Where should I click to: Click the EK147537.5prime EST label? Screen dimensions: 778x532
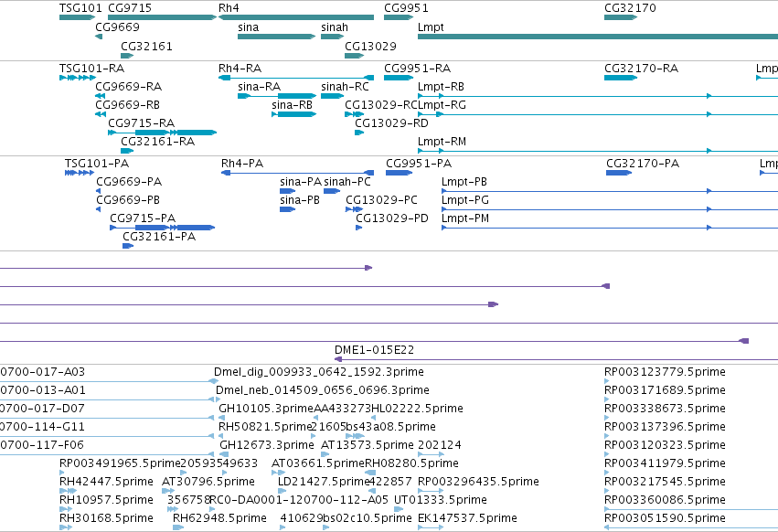(467, 518)
